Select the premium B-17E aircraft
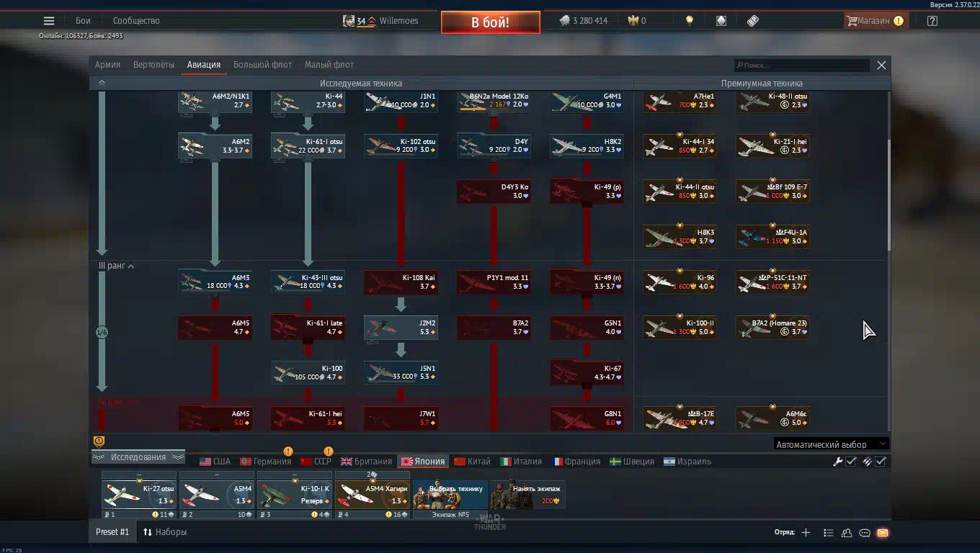This screenshot has width=980, height=553. 680,418
